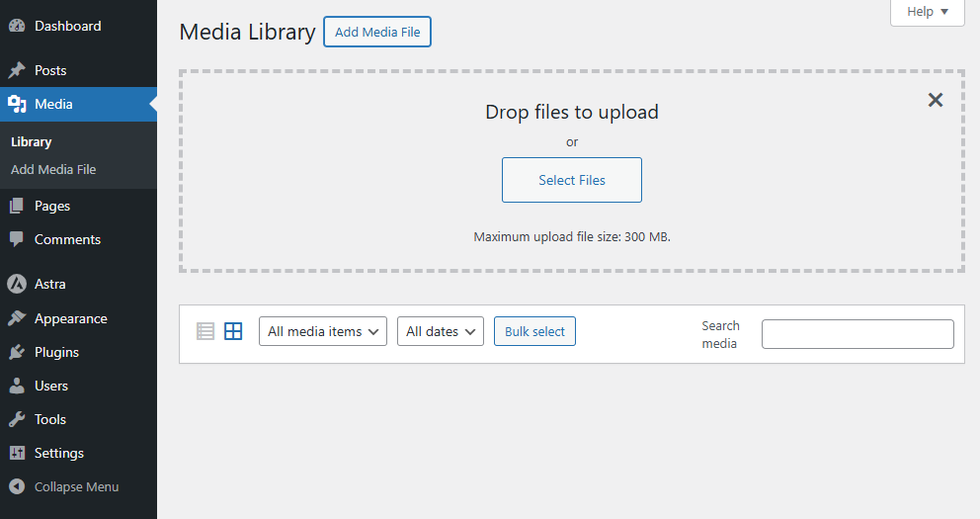Click the Pages stacked-sheets icon
This screenshot has width=980, height=519.
[17, 206]
